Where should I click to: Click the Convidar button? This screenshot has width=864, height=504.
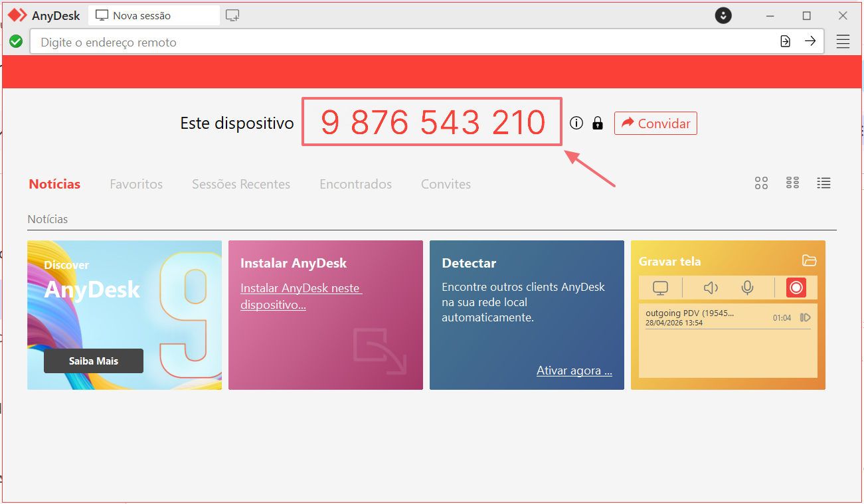pos(655,124)
